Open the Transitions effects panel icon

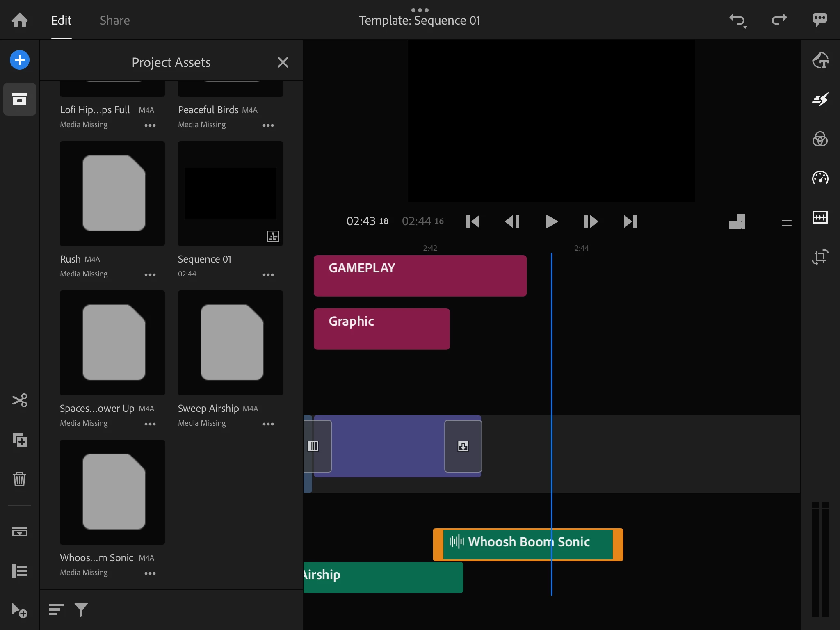[x=820, y=99]
